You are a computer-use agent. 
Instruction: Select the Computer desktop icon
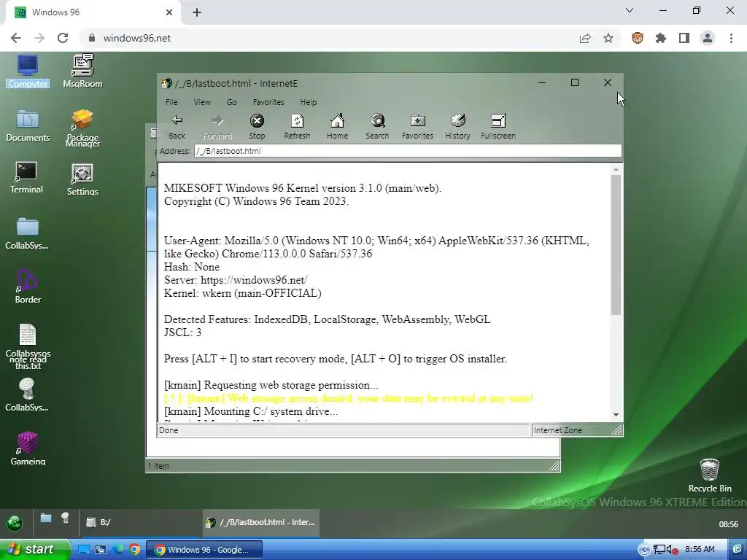[x=28, y=71]
